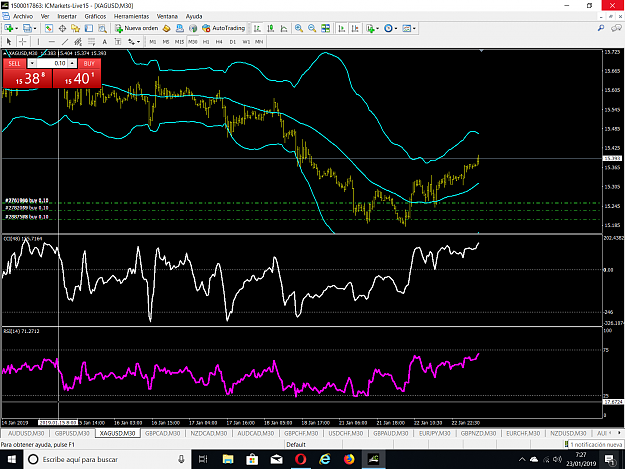Open the search magnifier at top right
Image resolution: width=625 pixels, height=469 pixels.
coord(601,28)
